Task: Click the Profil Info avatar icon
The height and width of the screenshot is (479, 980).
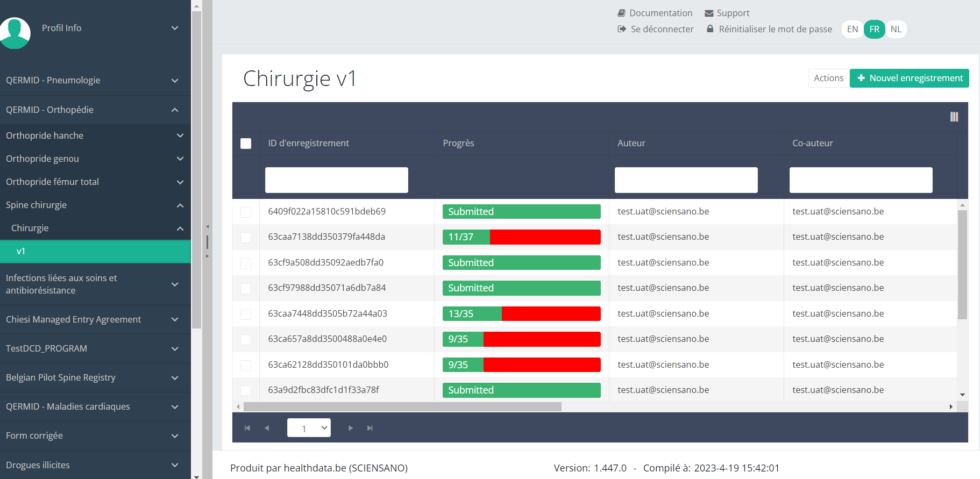Action: point(15,32)
